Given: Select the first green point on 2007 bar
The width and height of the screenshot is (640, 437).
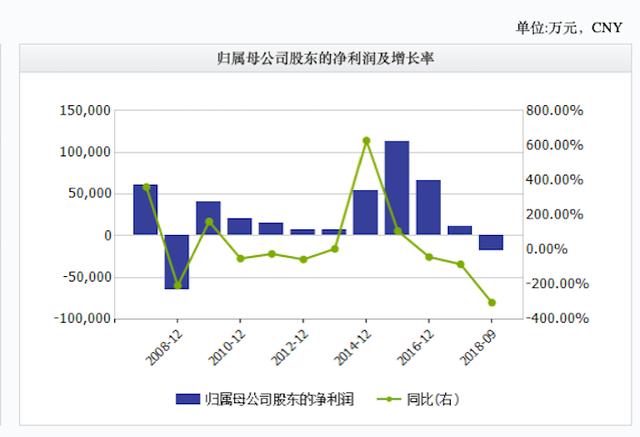Looking at the screenshot, I should [x=146, y=187].
